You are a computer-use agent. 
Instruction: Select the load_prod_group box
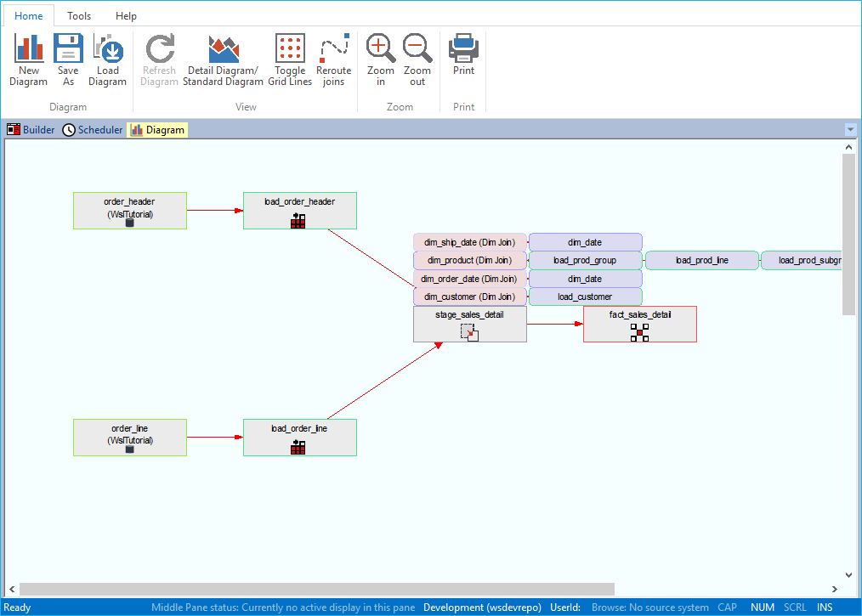(x=585, y=261)
